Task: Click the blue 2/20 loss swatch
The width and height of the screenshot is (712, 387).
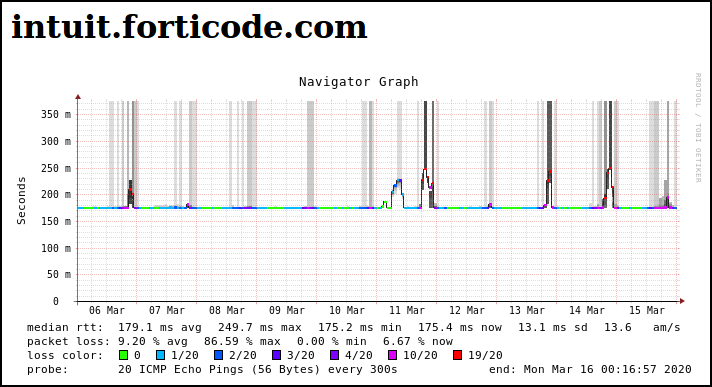Action: (x=218, y=355)
